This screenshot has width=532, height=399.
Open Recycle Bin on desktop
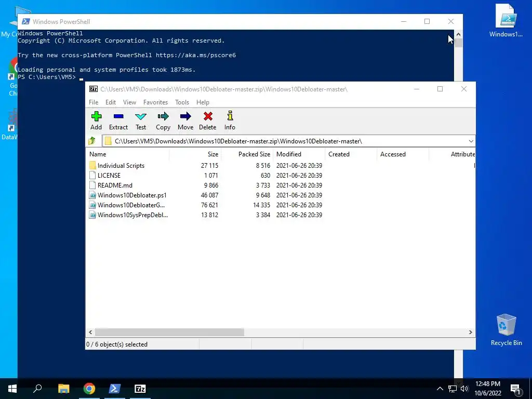pyautogui.click(x=506, y=329)
